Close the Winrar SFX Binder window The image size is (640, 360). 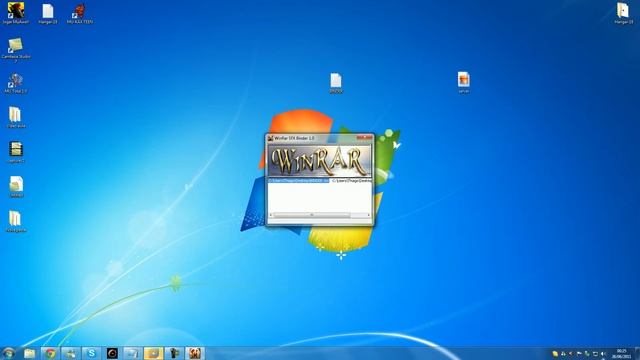click(364, 138)
